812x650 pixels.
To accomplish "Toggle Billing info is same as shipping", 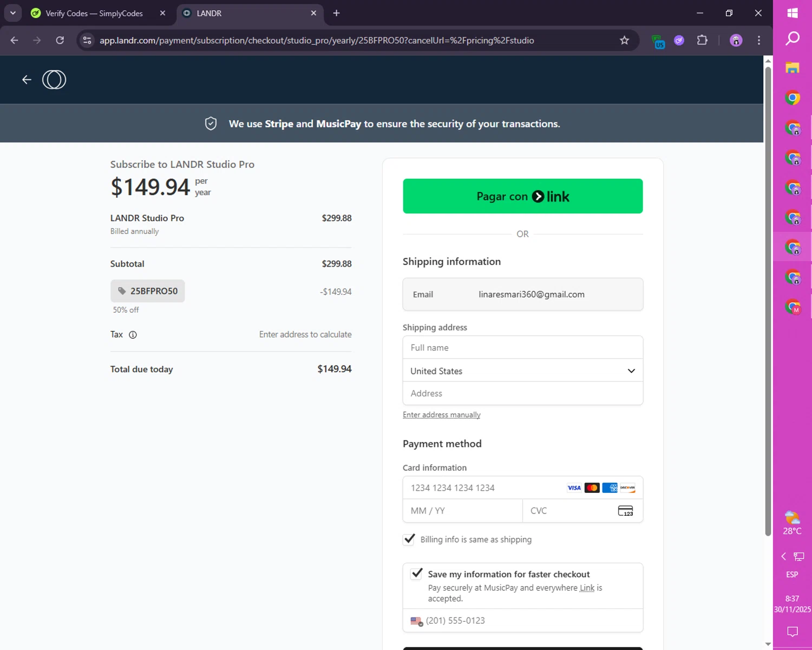I will (409, 539).
